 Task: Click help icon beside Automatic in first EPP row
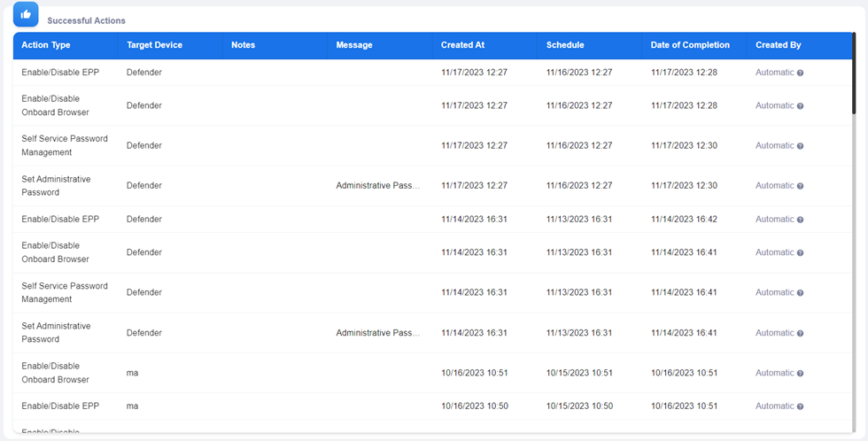pos(800,73)
